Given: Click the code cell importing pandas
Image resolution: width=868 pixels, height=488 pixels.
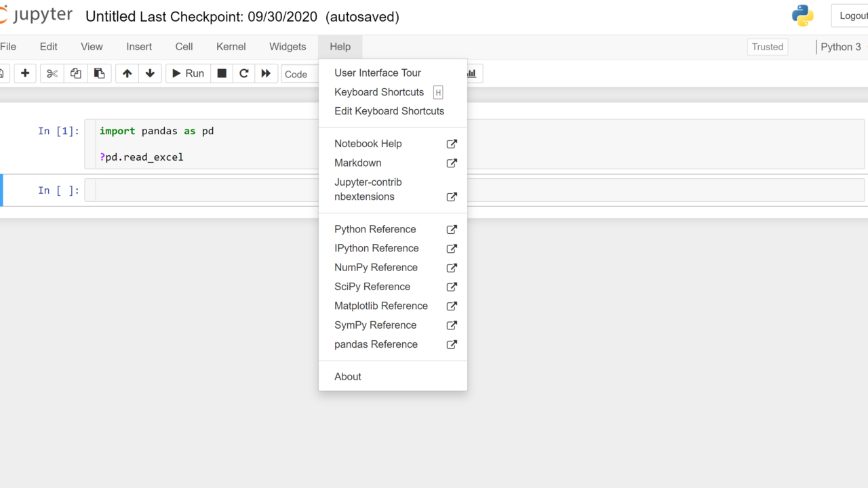Looking at the screenshot, I should 480,144.
